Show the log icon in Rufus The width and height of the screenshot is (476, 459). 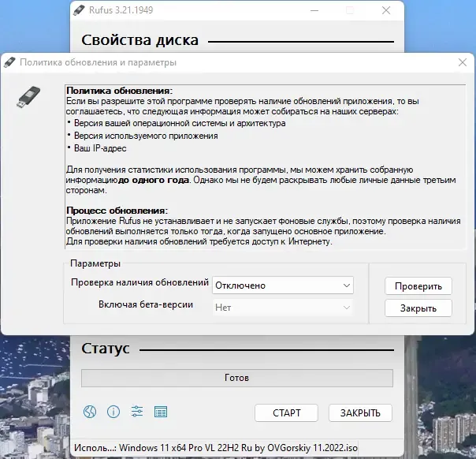[x=161, y=412]
